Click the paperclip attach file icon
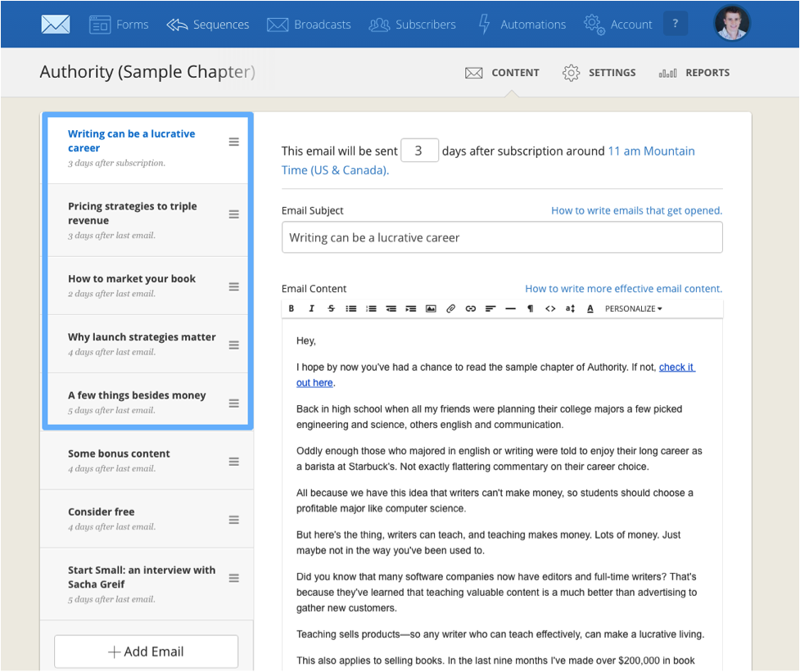 point(450,309)
